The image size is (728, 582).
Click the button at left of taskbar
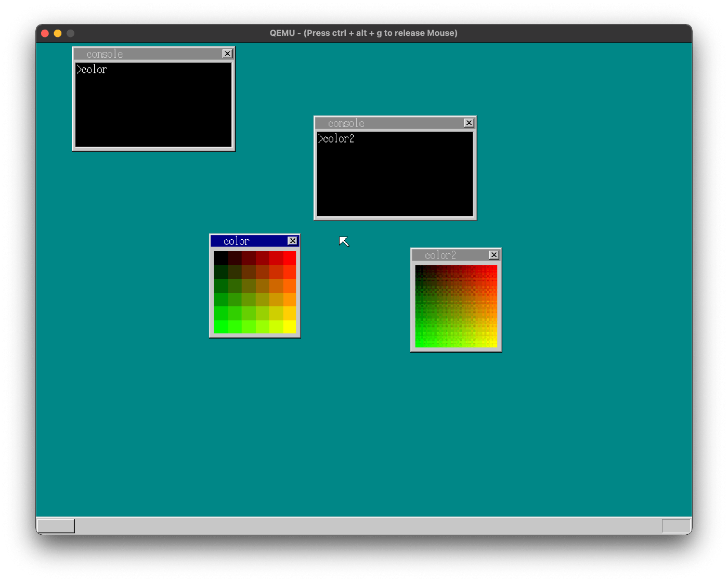(56, 526)
